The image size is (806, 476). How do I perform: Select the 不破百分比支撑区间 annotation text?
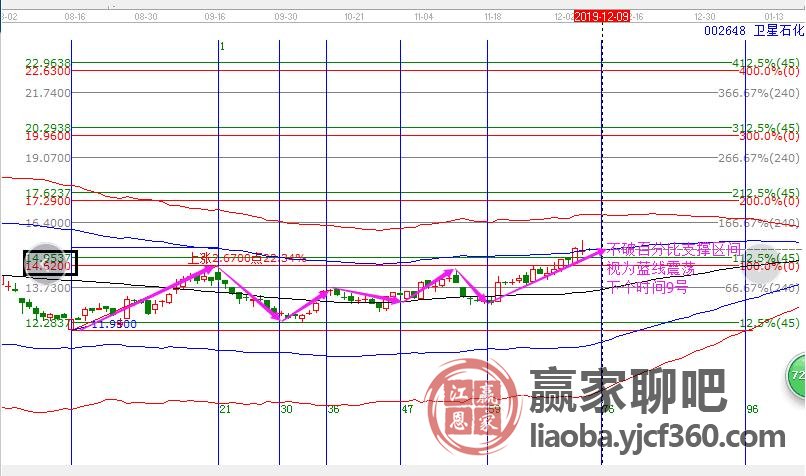coord(674,250)
